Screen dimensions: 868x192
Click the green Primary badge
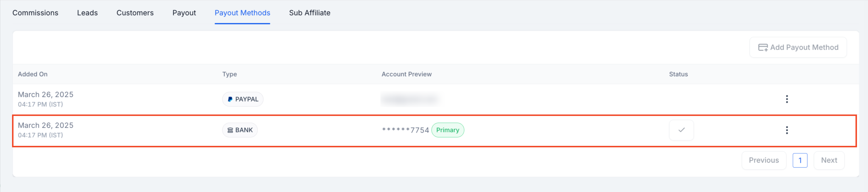point(447,130)
